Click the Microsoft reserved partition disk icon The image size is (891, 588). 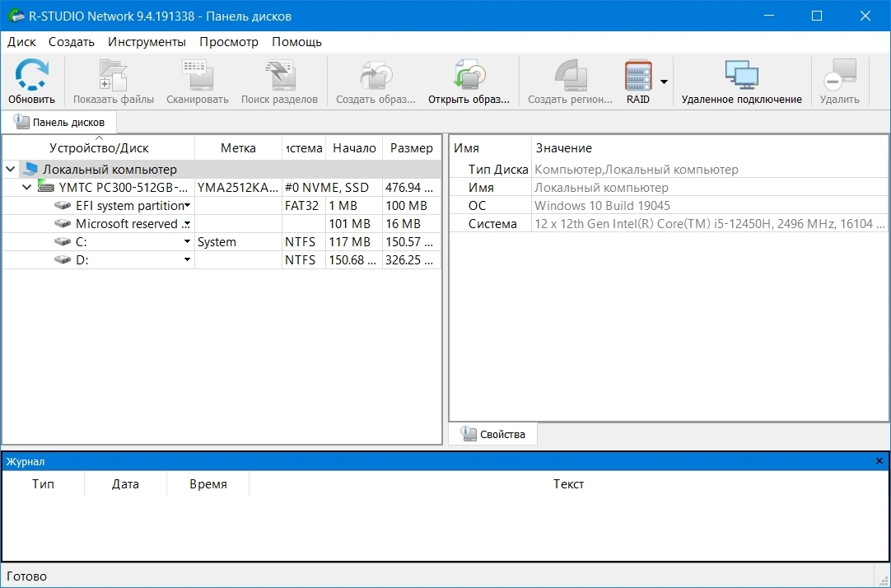click(63, 224)
